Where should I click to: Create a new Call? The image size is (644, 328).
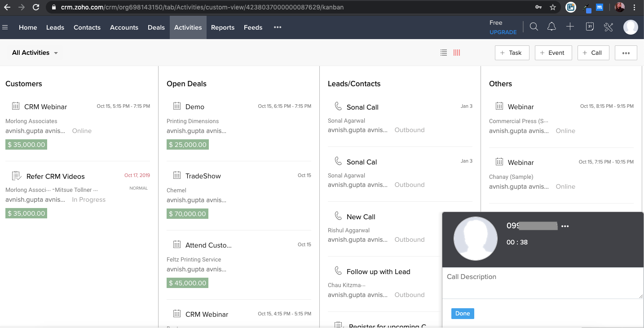pyautogui.click(x=593, y=53)
